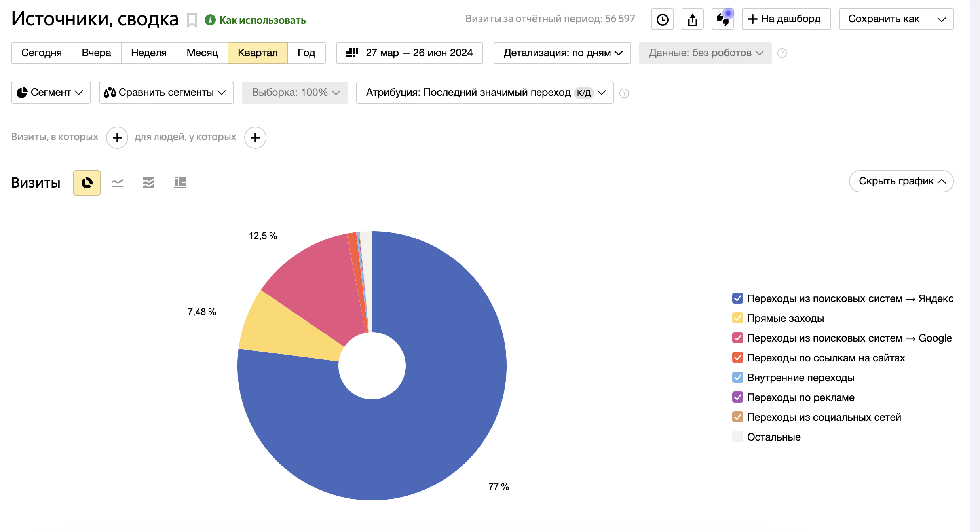Uncheck Прямые заходы legend item
The width and height of the screenshot is (980, 532).
738,318
